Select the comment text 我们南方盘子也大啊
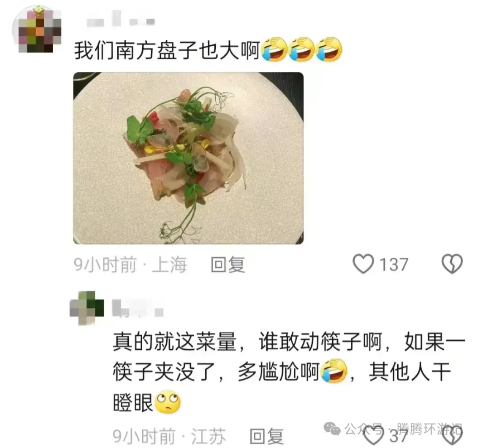This screenshot has width=478, height=448. pos(167,50)
